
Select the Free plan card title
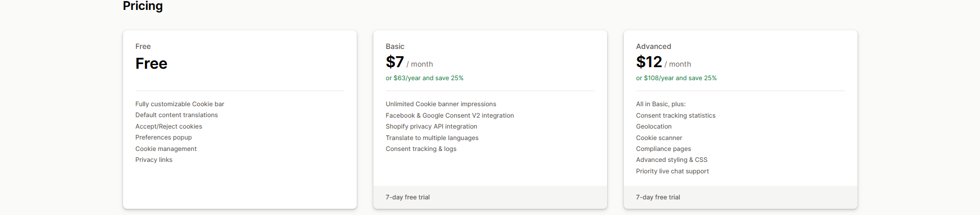(x=143, y=46)
